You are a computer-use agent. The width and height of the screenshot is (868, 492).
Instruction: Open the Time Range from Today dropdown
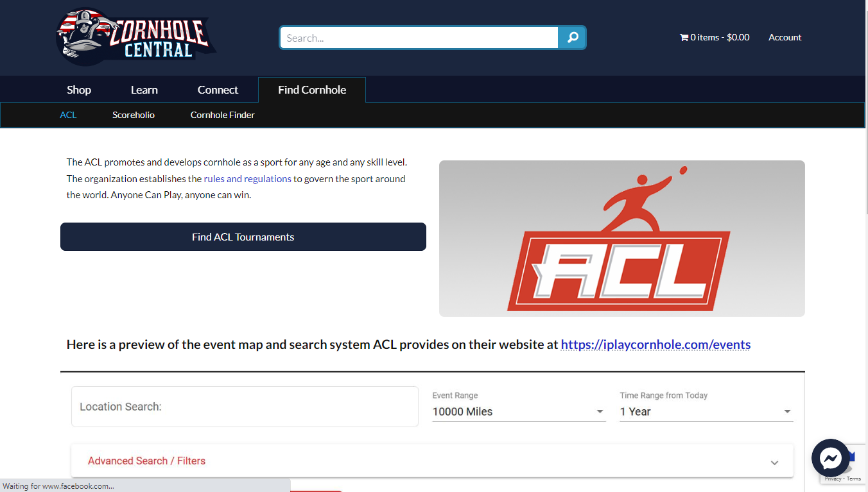pos(706,412)
